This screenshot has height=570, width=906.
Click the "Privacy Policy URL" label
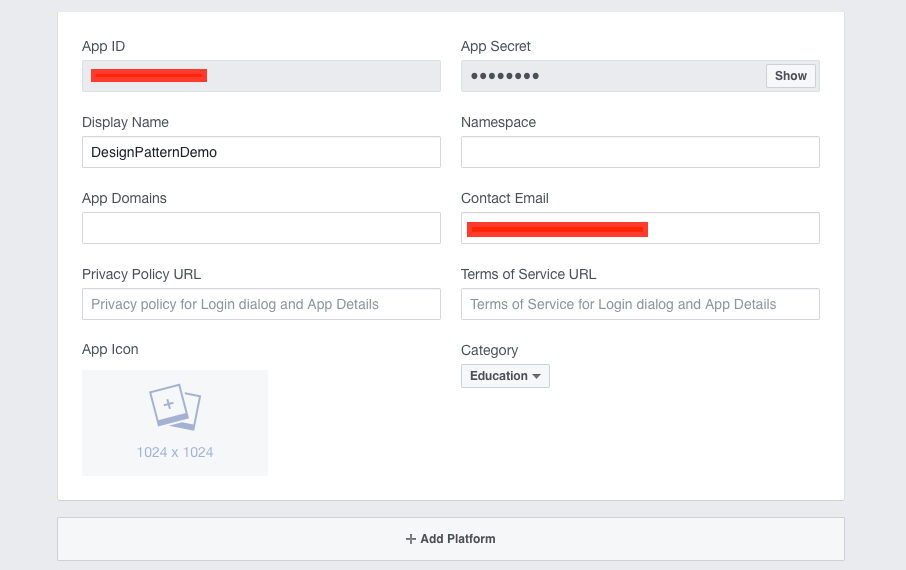coord(141,274)
